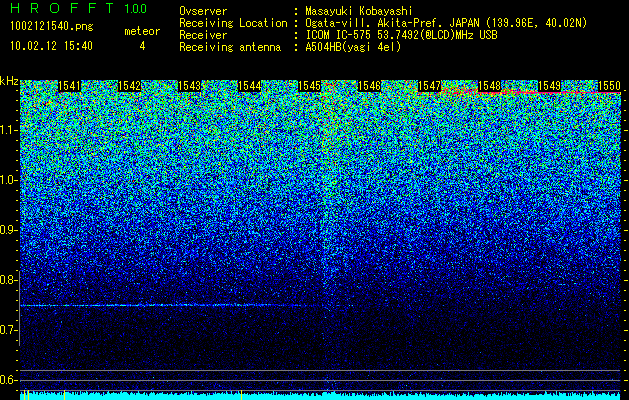Viewport: 629px width, 400px height.
Task: Click the 1.0 frequency axis label
Action: 8,181
